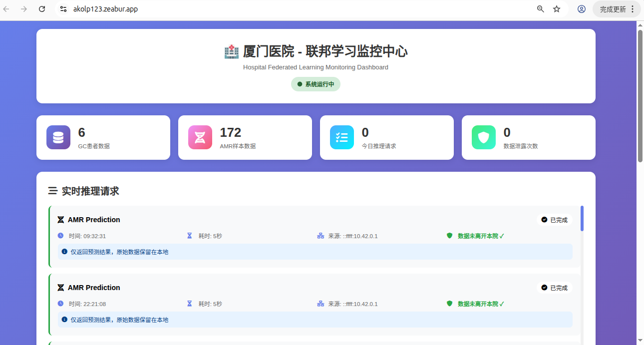The width and height of the screenshot is (644, 345).
Task: Open the browser profile icon
Action: [x=582, y=9]
